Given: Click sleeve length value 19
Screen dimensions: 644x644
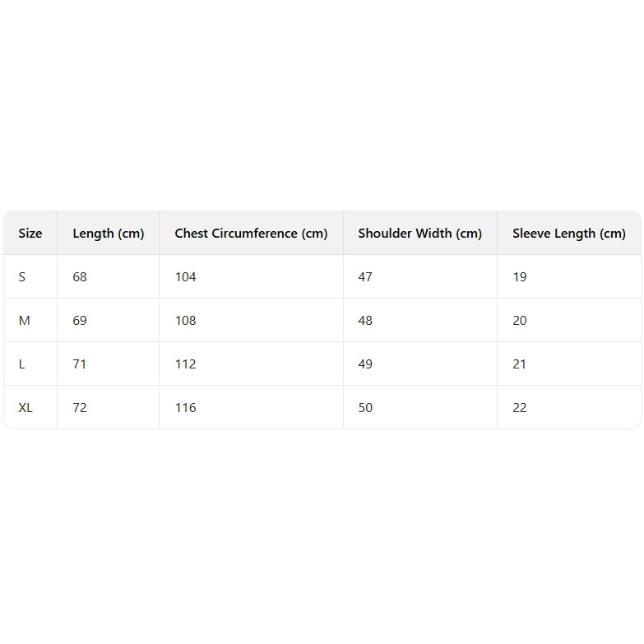Looking at the screenshot, I should point(520,277).
